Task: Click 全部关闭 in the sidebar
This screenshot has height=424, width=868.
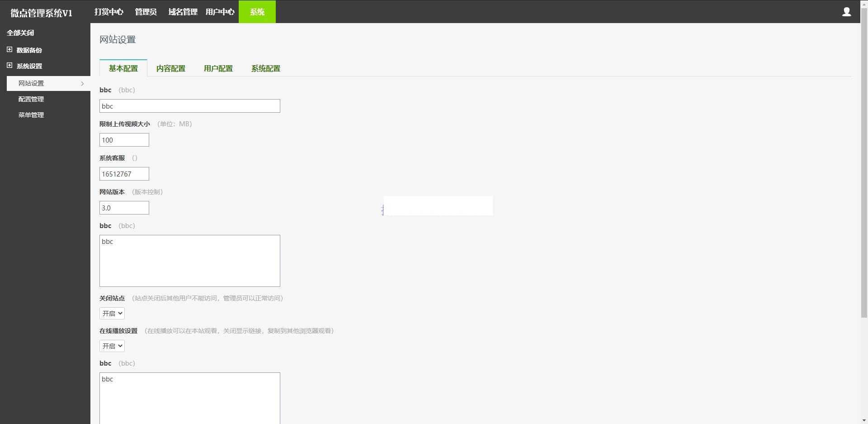Action: tap(20, 33)
